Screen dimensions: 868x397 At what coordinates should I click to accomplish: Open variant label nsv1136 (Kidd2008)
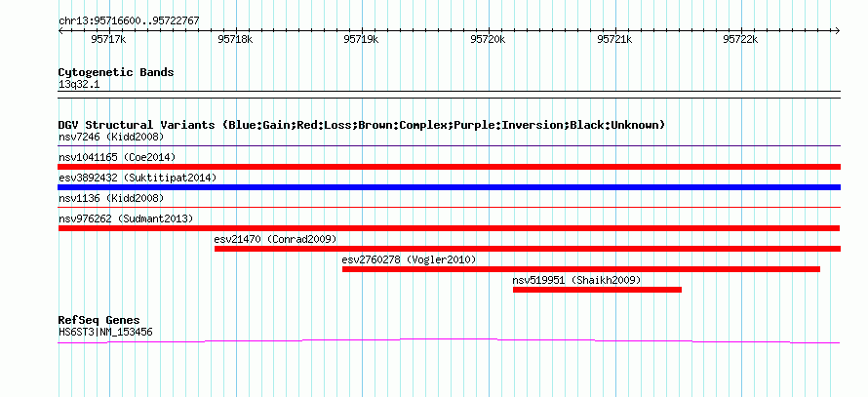[111, 198]
